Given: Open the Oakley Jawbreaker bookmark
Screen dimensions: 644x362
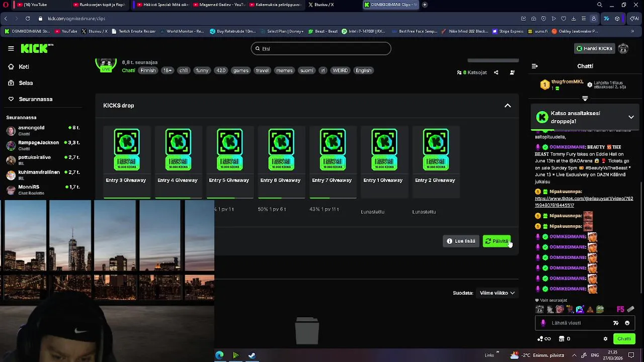Looking at the screenshot, I should pyautogui.click(x=575, y=31).
